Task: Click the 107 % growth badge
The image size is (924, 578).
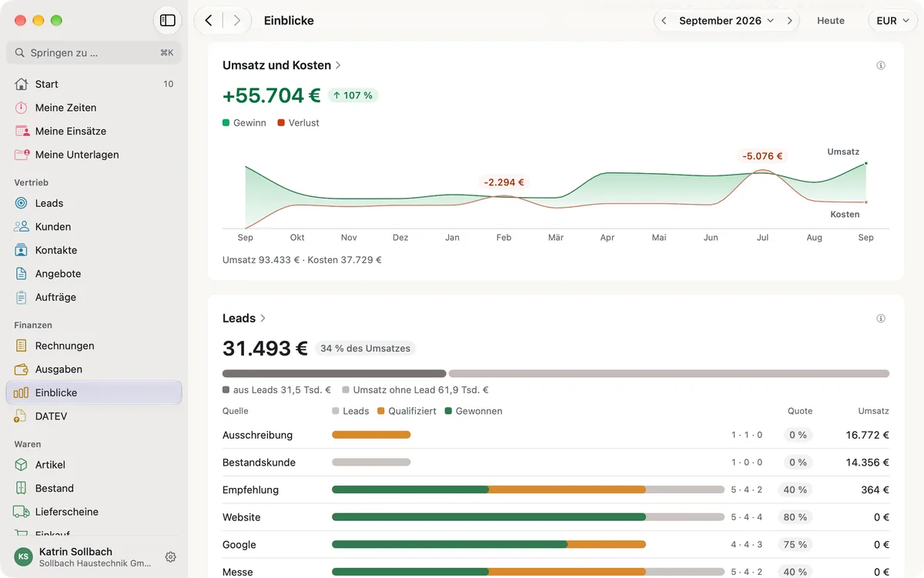Action: click(353, 95)
